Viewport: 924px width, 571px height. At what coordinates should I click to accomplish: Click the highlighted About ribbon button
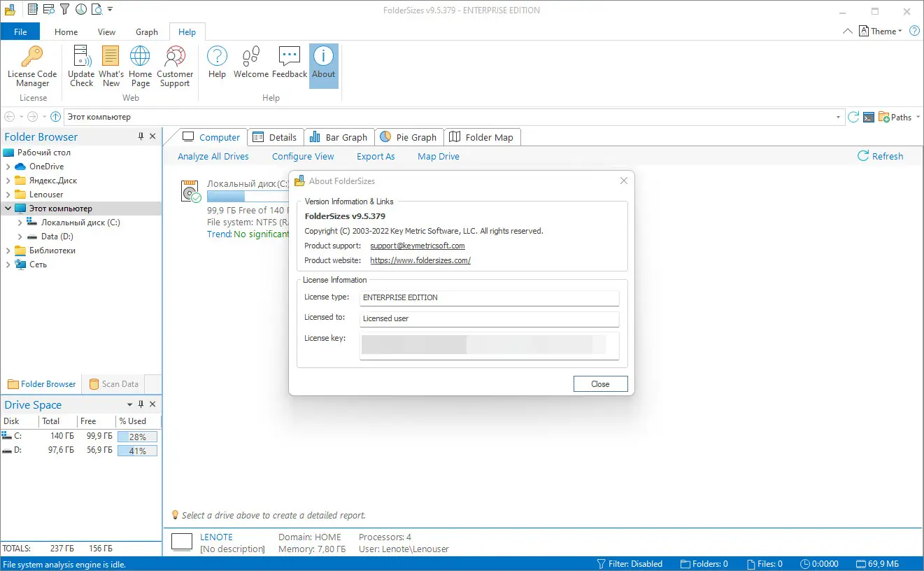tap(324, 66)
